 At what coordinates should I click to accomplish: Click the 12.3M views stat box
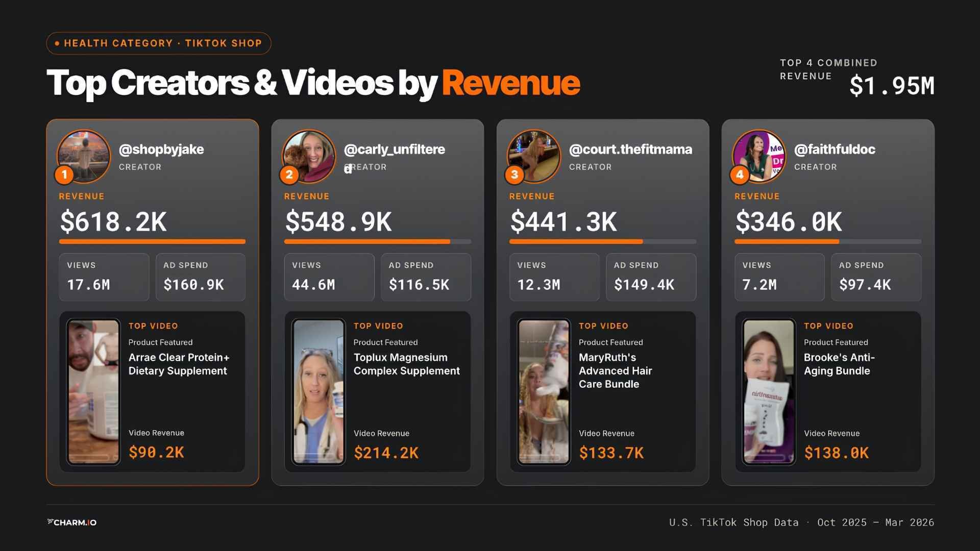[x=554, y=277]
